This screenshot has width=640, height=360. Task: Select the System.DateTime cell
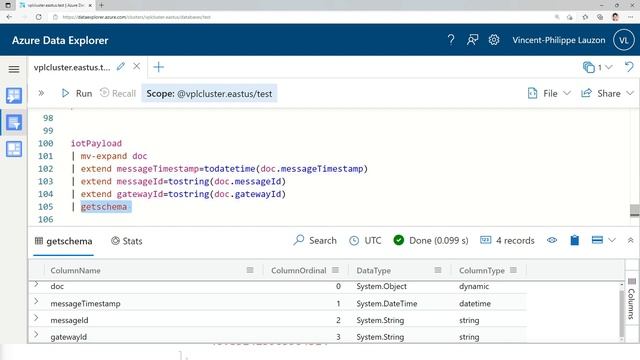coord(387,304)
